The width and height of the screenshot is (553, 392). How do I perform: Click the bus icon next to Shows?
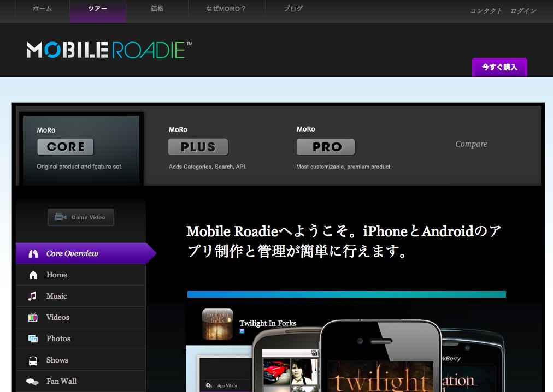pos(33,361)
